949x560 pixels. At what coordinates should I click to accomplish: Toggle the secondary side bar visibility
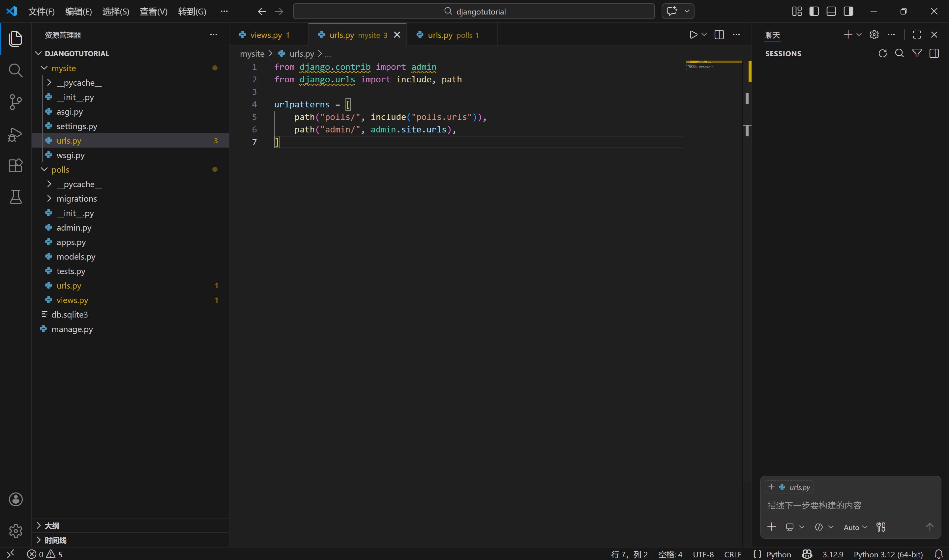pyautogui.click(x=848, y=11)
